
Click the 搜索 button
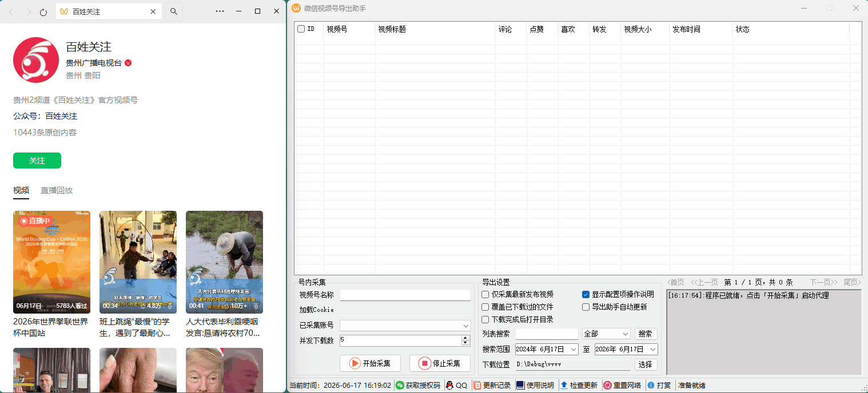[646, 334]
